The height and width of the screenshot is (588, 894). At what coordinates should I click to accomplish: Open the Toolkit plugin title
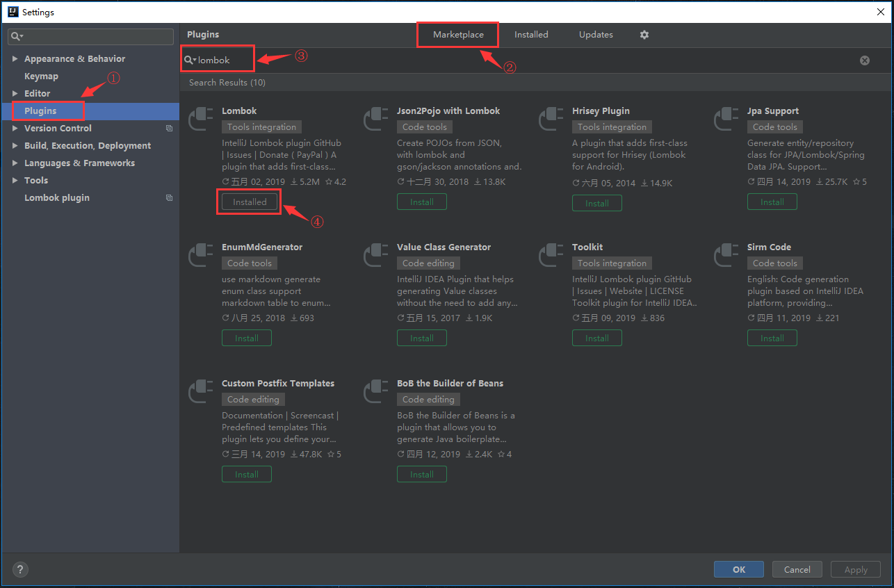click(x=587, y=247)
